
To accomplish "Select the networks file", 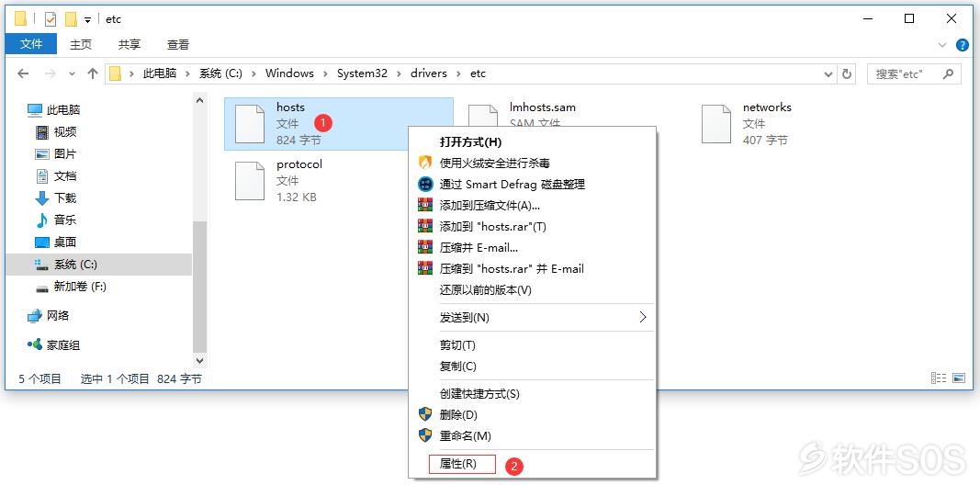I will pyautogui.click(x=747, y=124).
